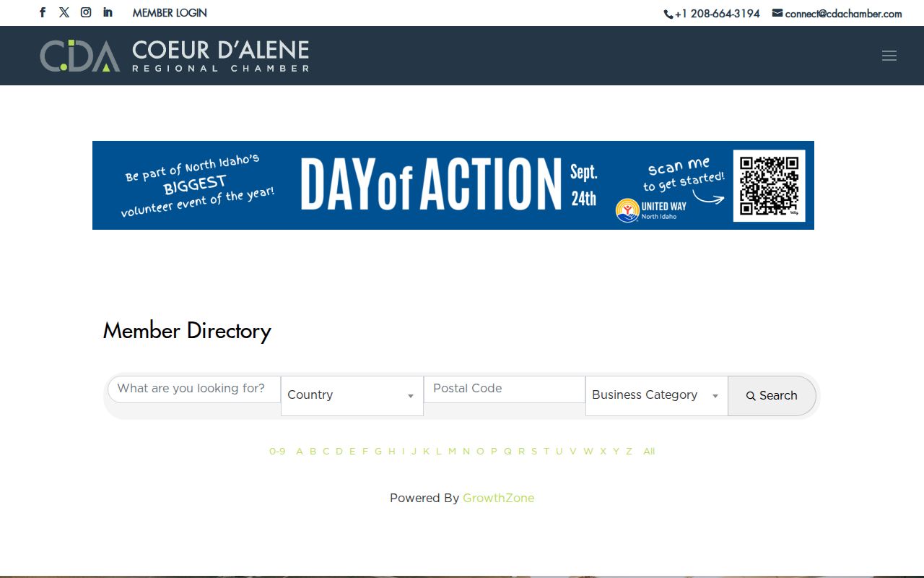Filter directory by letter G
Viewport: 924px width, 578px height.
[x=378, y=452]
